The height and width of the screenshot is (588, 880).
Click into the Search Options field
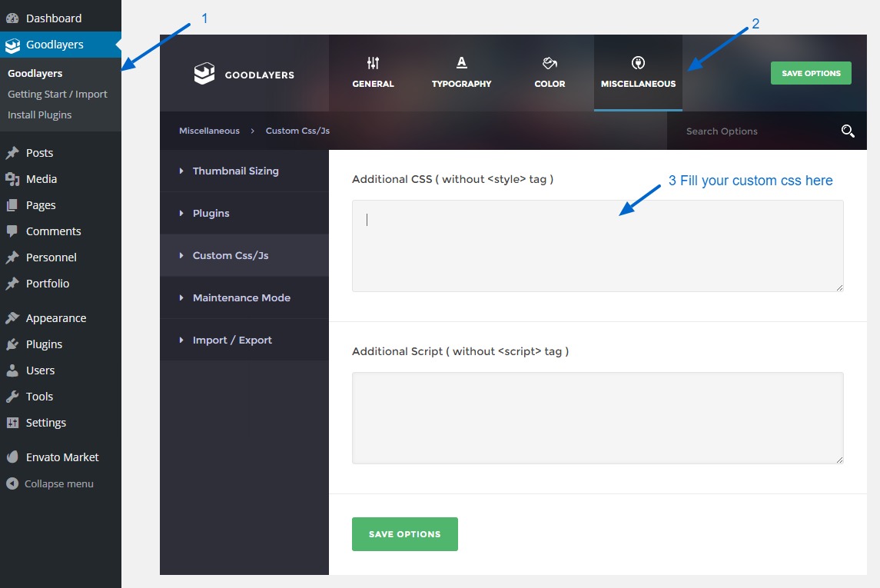coord(749,131)
